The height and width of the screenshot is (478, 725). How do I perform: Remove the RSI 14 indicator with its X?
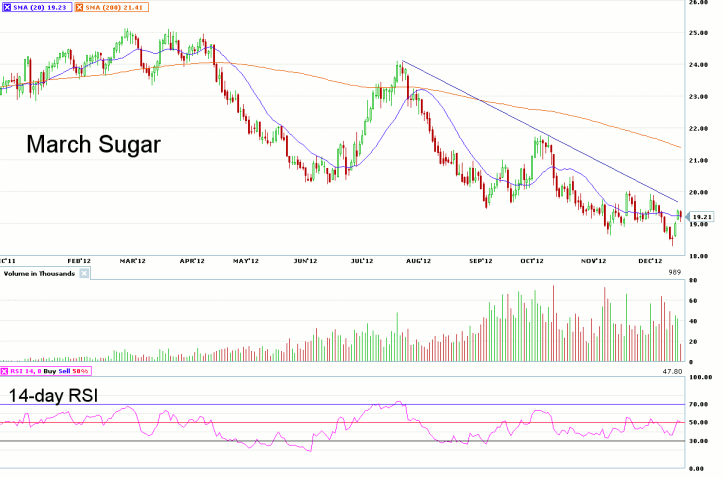pyautogui.click(x=7, y=372)
